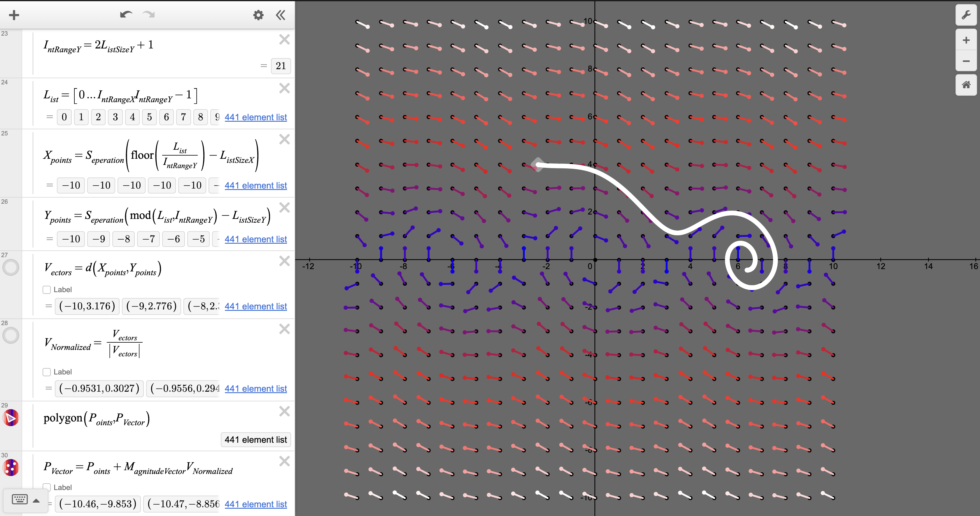980x516 pixels.
Task: Open 441 element list for List
Action: [x=256, y=117]
